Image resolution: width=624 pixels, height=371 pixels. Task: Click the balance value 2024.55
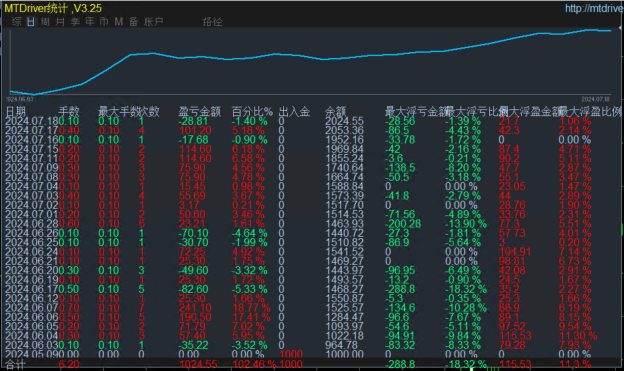(x=344, y=121)
